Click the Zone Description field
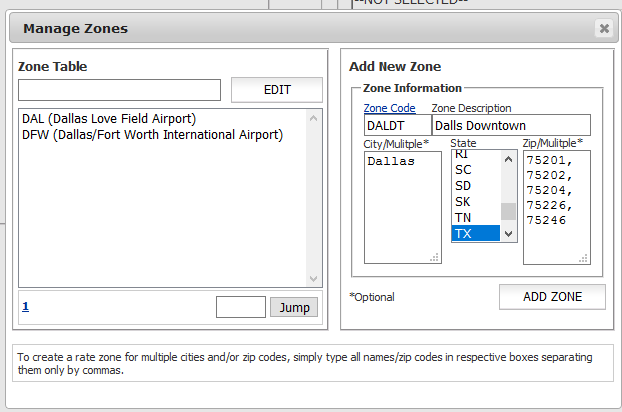Screen dimensions: 622x412 coord(511,125)
